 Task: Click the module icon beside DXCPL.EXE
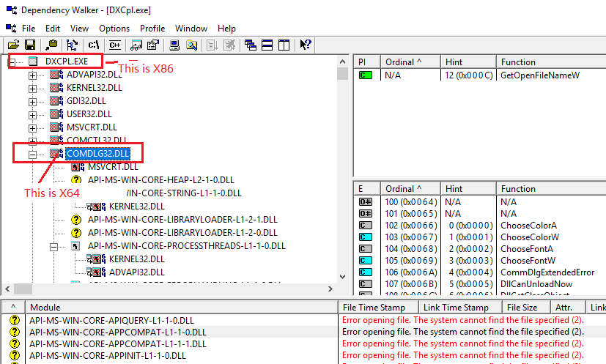(34, 61)
